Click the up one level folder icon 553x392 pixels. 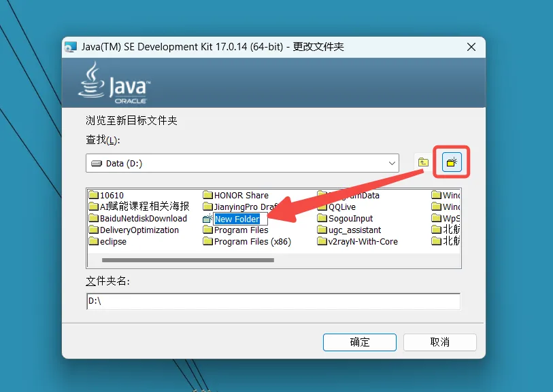[423, 162]
